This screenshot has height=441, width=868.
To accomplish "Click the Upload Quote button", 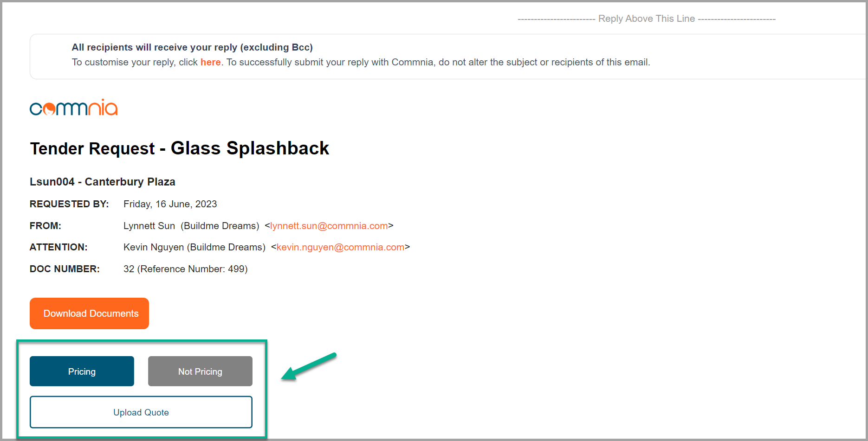I will point(141,412).
